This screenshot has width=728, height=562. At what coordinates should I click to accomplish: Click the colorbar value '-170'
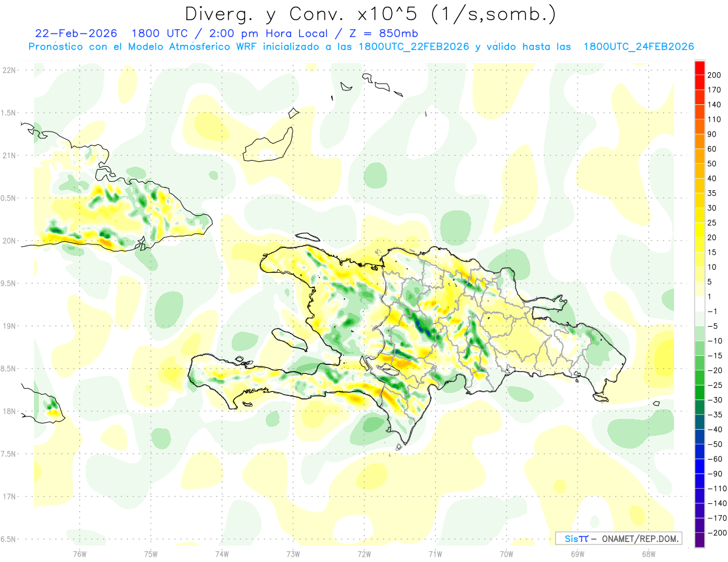(718, 518)
